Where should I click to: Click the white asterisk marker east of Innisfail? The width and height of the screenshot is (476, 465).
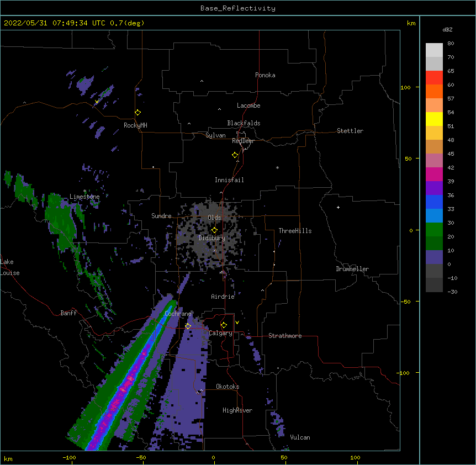click(277, 167)
